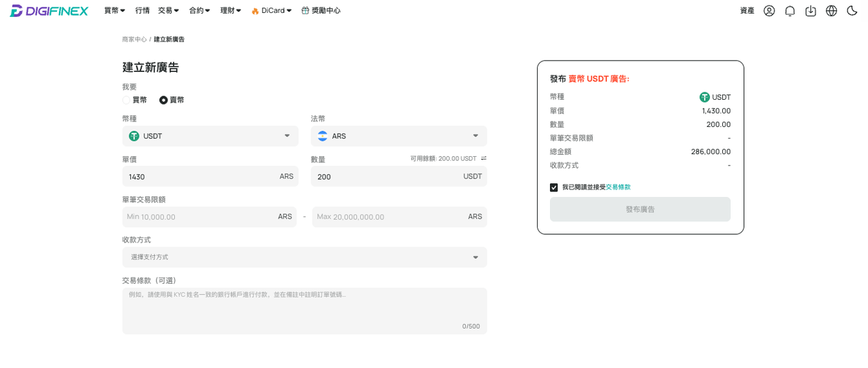The width and height of the screenshot is (868, 368).
Task: Go to 商家中心 breadcrumb link
Action: point(134,39)
